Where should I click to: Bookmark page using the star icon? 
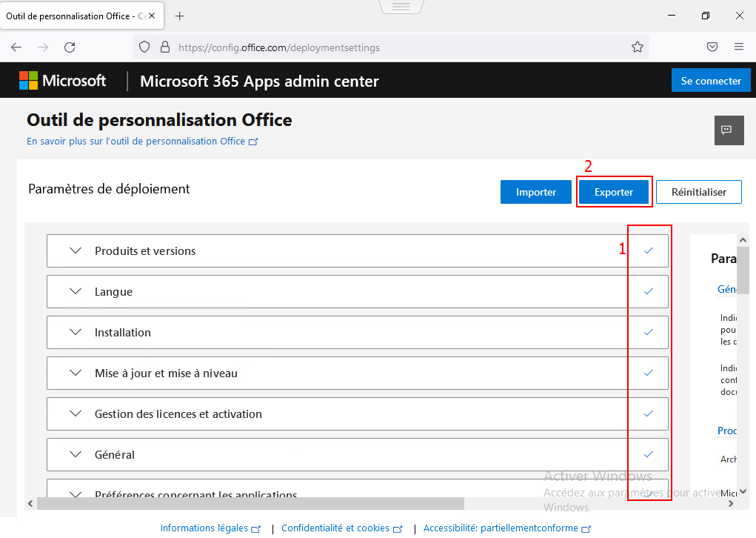click(x=637, y=47)
